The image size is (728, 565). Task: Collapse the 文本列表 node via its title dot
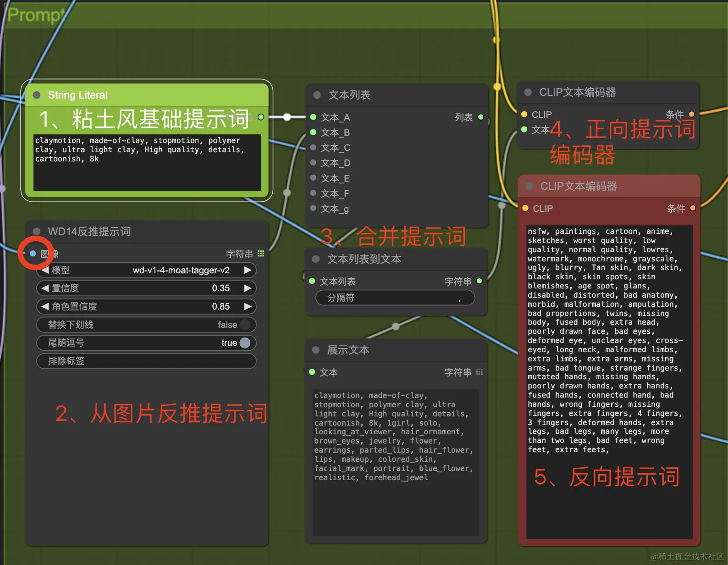pyautogui.click(x=317, y=95)
